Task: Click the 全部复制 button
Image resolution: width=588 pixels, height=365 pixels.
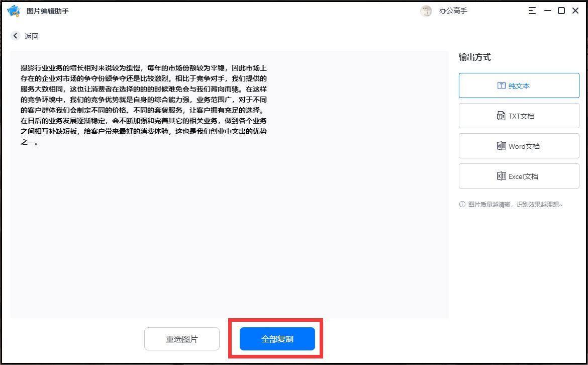Action: click(x=277, y=339)
